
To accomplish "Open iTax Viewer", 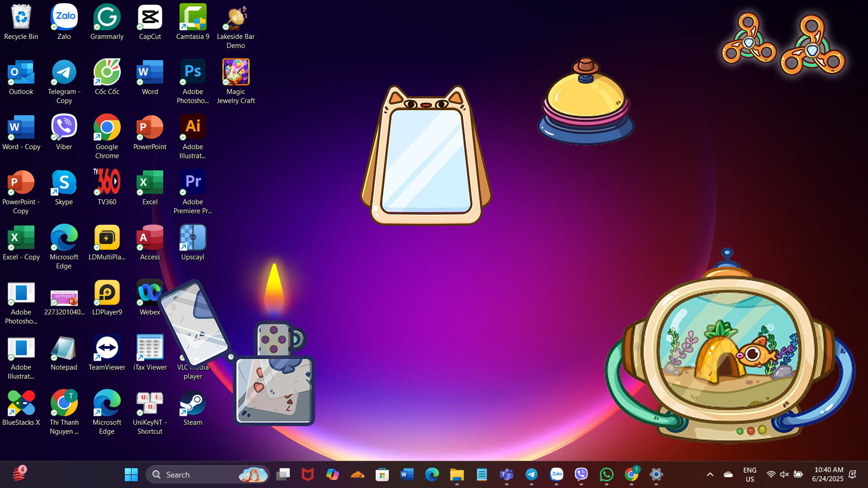I will coord(150,347).
